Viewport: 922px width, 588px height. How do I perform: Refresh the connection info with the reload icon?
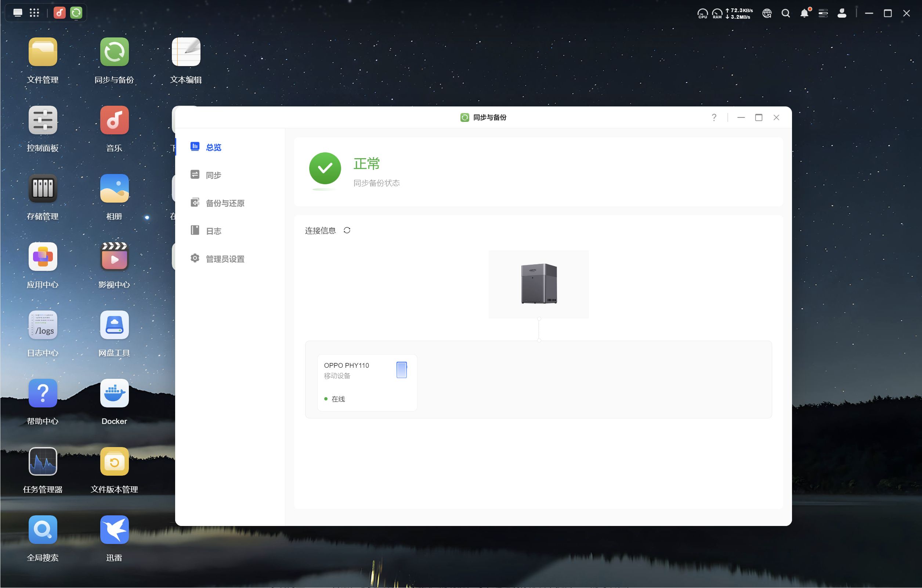(x=347, y=231)
